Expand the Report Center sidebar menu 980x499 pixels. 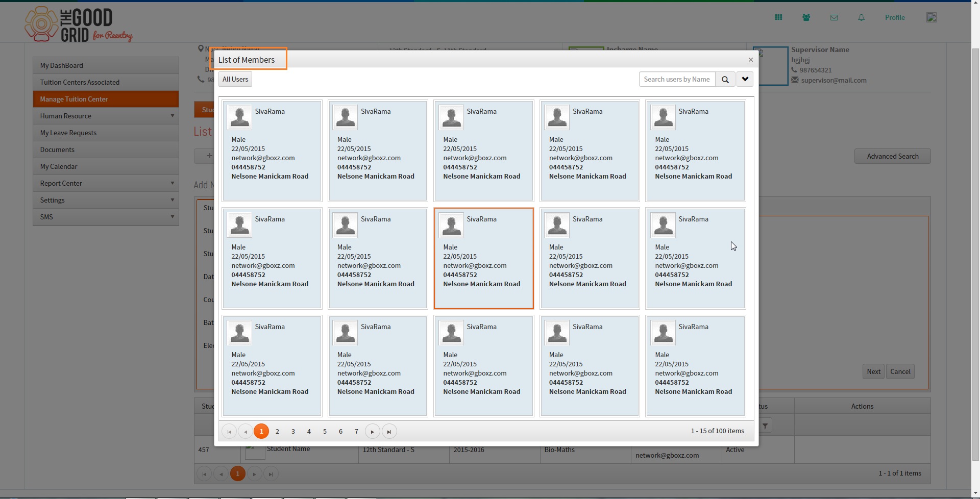coord(106,183)
